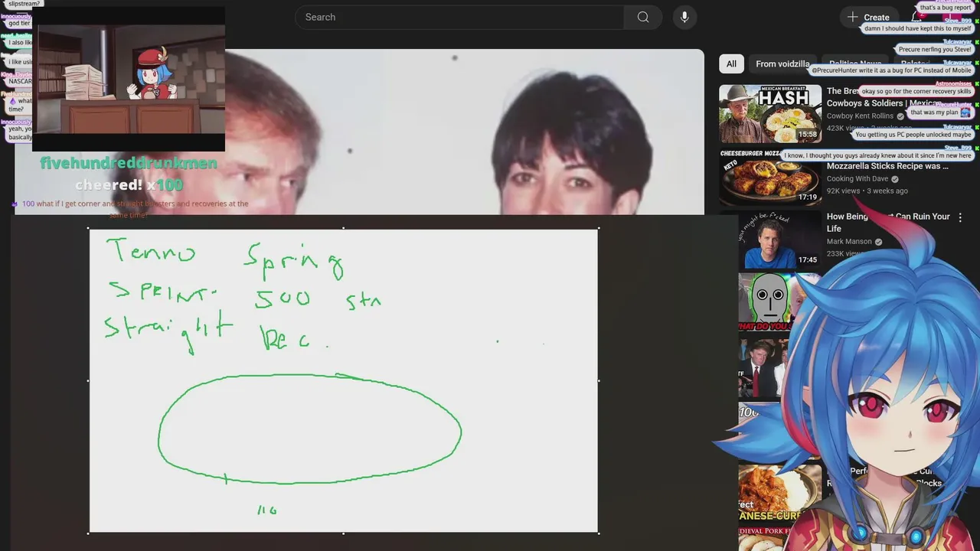Viewport: 980px width, 551px height.
Task: Go to Cooking With Dave channel
Action: pos(857,179)
